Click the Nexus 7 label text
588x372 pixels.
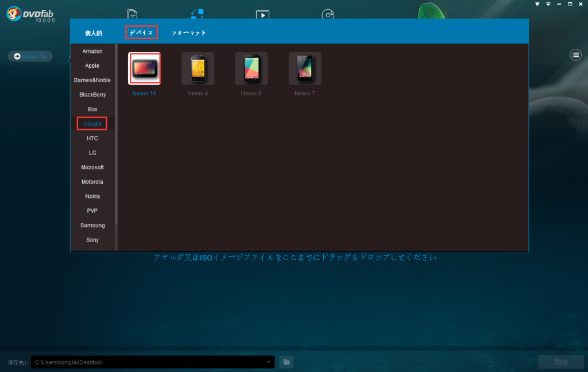coord(304,94)
